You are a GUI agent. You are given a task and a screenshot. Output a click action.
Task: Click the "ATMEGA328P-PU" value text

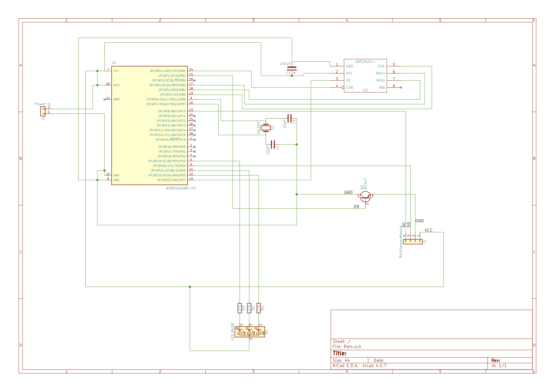point(181,188)
